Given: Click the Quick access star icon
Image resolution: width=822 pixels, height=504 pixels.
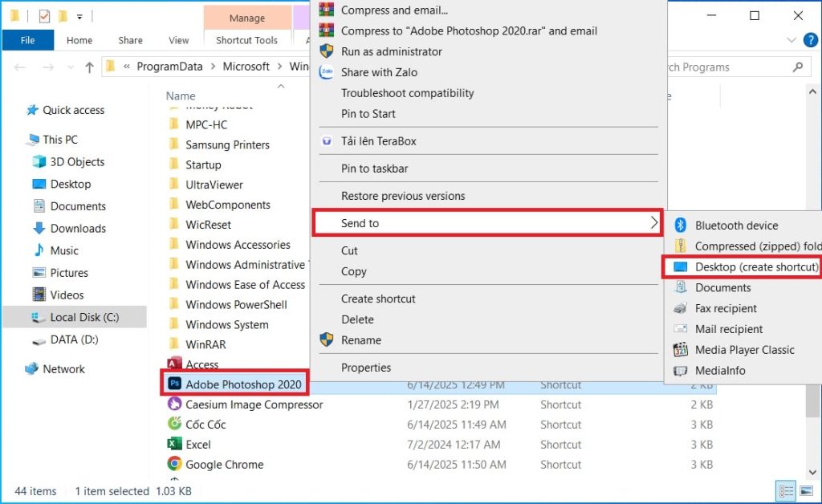Looking at the screenshot, I should 32,110.
